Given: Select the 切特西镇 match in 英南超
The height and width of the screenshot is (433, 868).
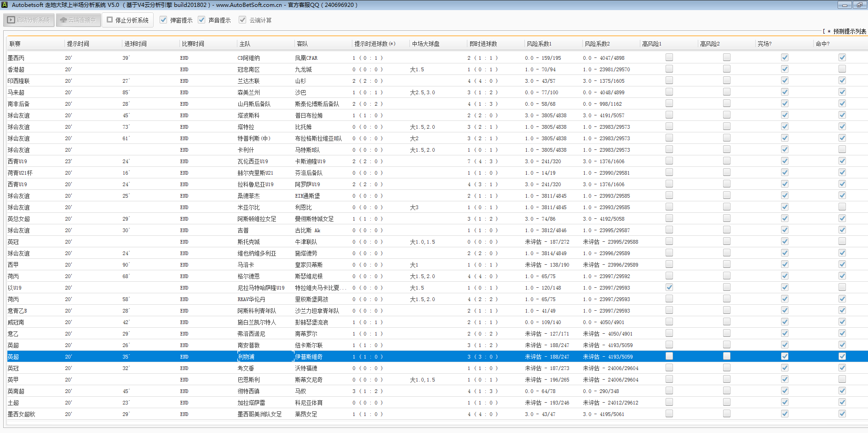Looking at the screenshot, I should 248,391.
